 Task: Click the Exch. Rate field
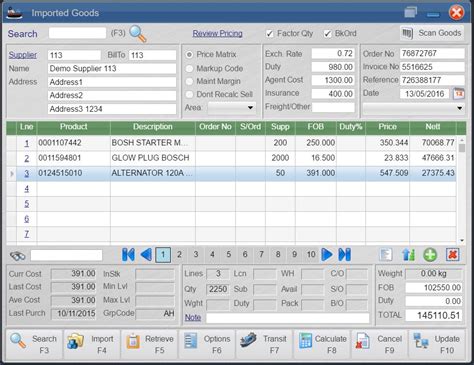click(x=333, y=54)
